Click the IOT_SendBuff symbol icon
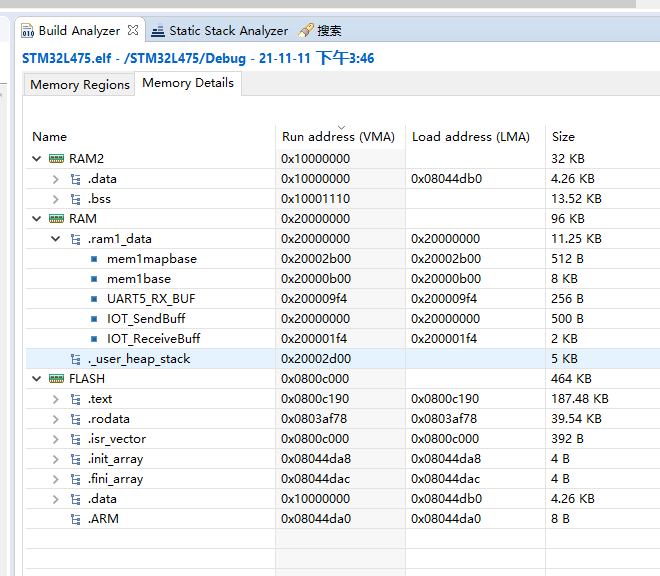 click(x=94, y=319)
